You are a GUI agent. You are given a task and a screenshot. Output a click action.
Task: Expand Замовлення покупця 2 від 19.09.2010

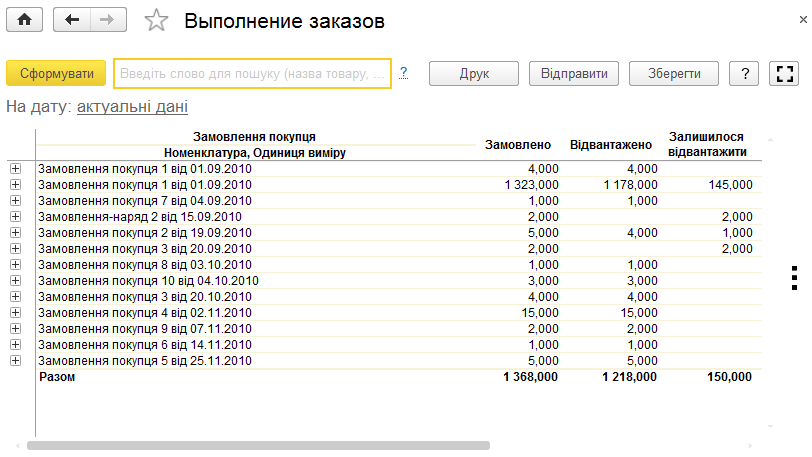(x=16, y=233)
